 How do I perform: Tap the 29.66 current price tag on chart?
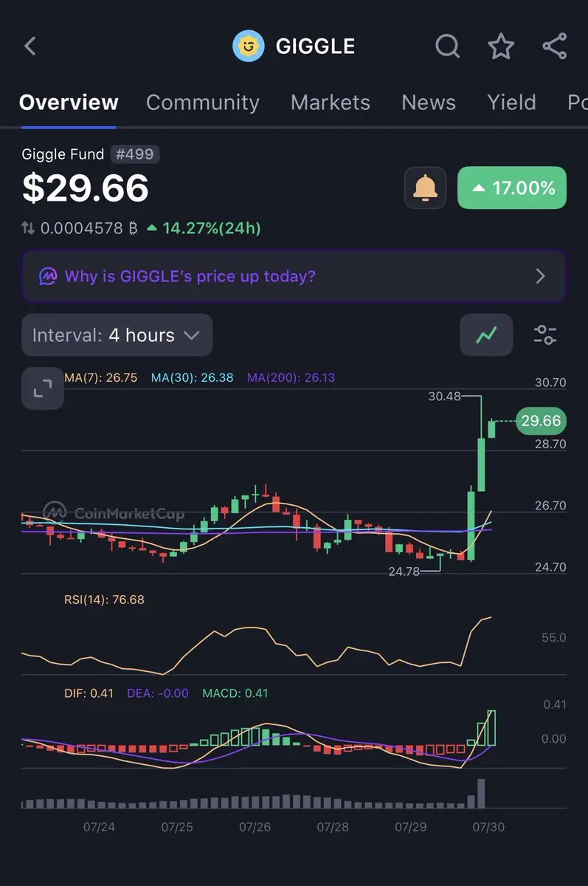point(541,421)
